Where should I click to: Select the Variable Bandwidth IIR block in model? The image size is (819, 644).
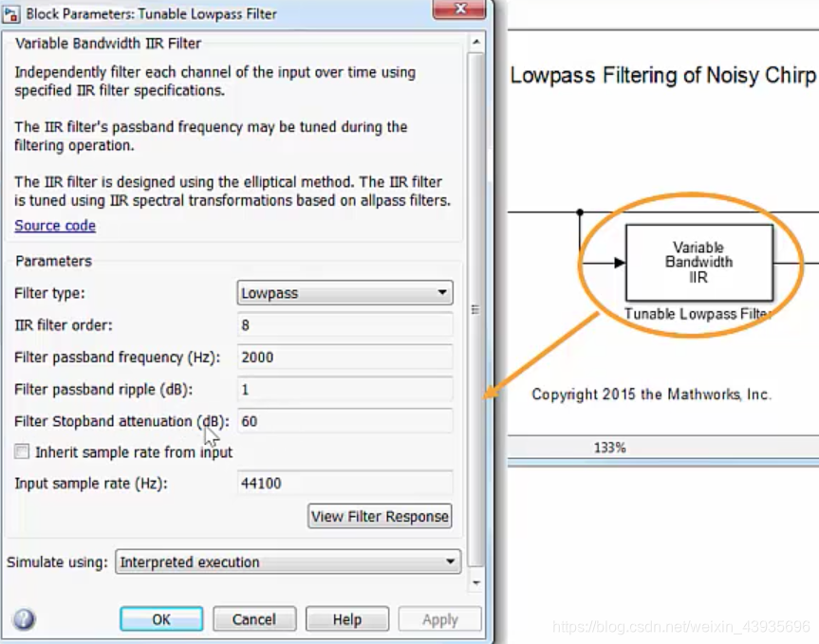click(x=698, y=263)
